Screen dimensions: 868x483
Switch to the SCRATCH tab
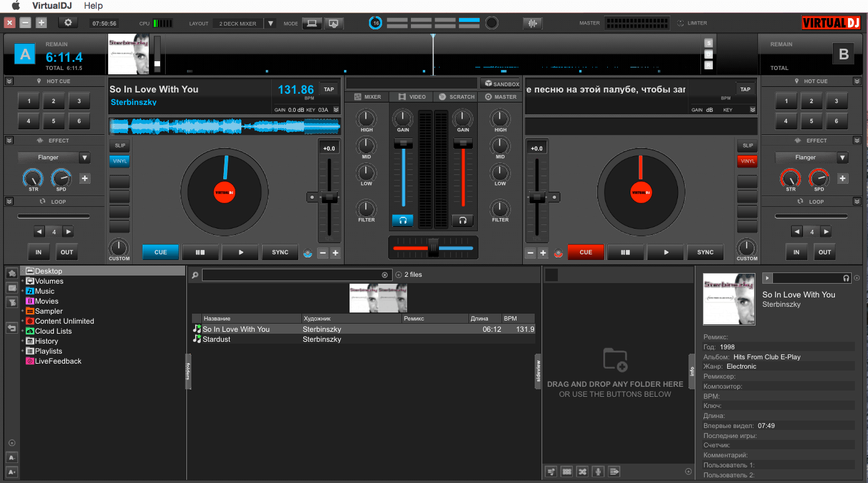(456, 97)
